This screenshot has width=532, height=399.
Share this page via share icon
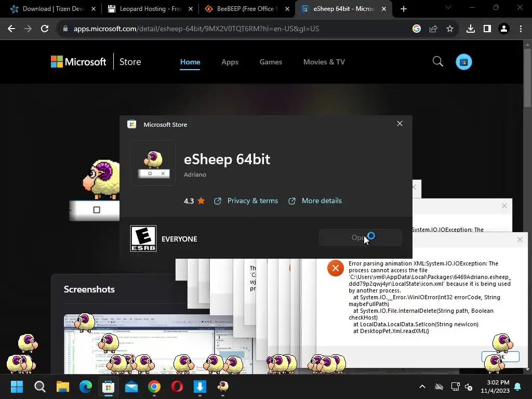(x=433, y=29)
